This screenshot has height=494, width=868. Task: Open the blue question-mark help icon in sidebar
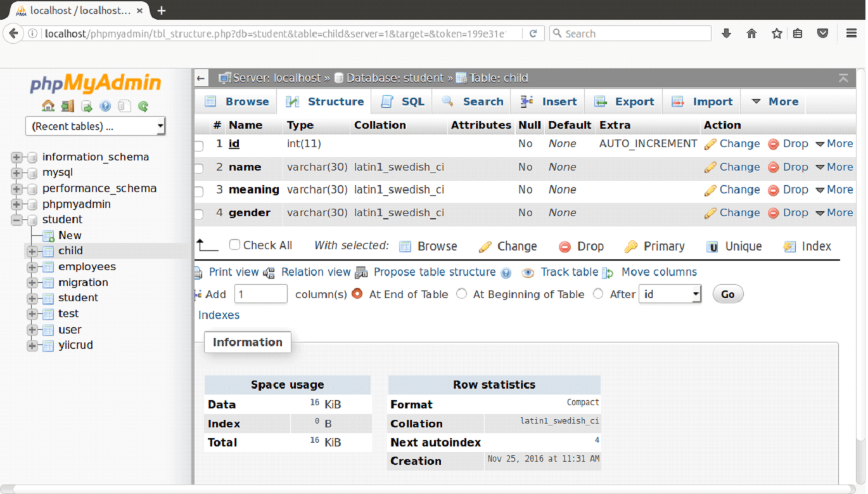pos(105,106)
